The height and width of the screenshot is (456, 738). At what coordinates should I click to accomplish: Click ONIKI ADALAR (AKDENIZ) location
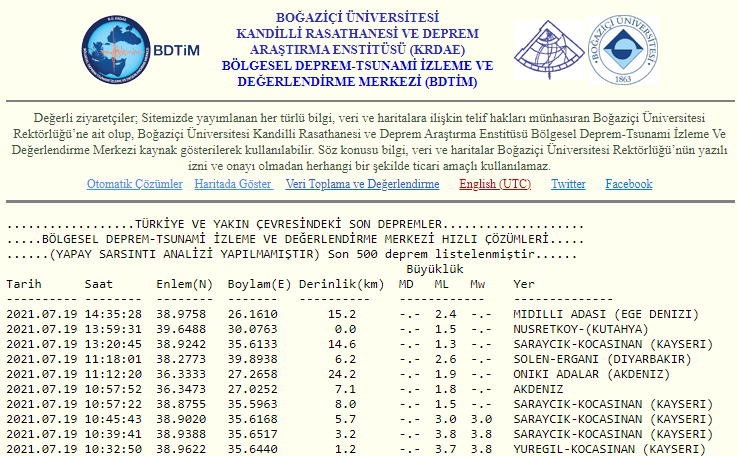[x=592, y=375]
